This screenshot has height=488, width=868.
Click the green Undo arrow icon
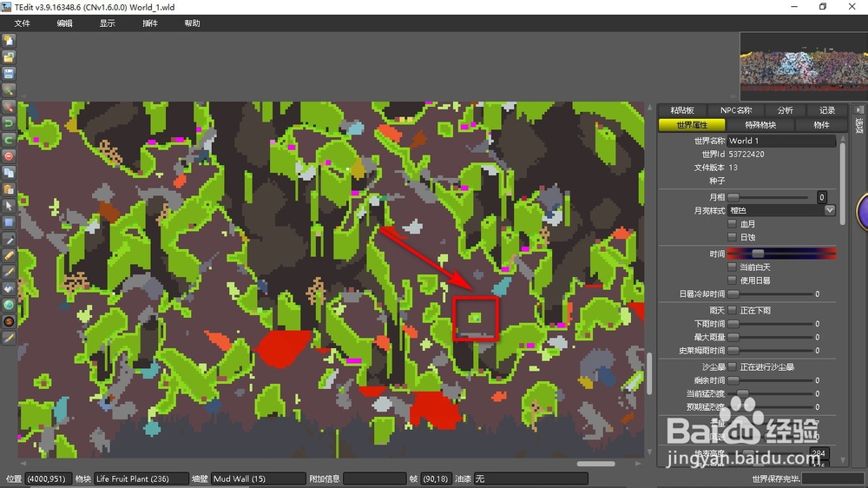pyautogui.click(x=9, y=123)
